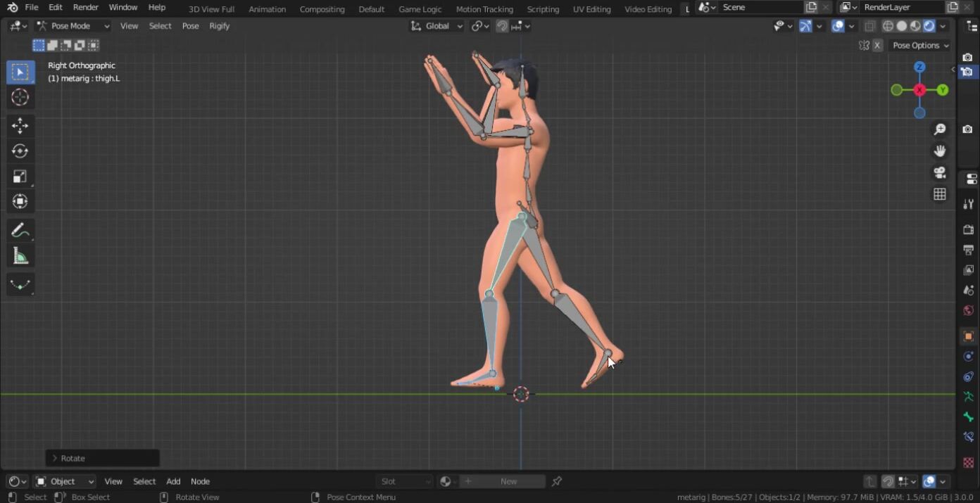Select the Scale tool in toolbar
Screen dimensions: 980x503
[20, 177]
